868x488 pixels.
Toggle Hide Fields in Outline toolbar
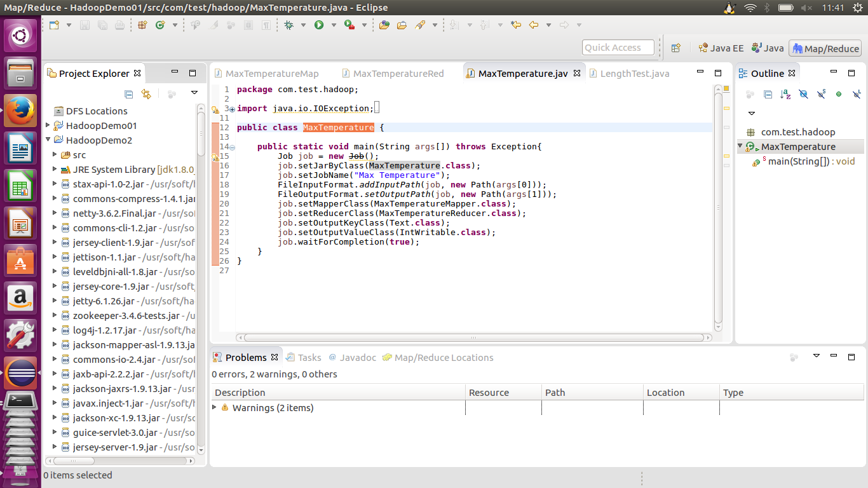pyautogui.click(x=803, y=94)
